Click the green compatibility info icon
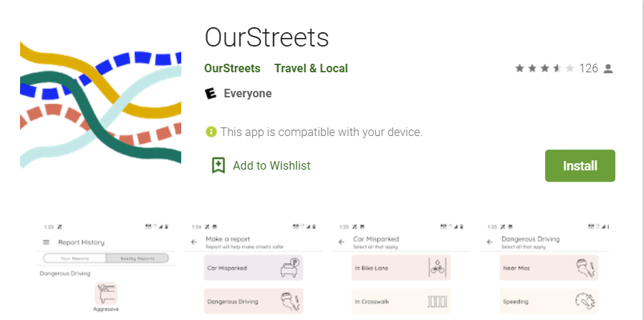644x320 pixels. (211, 132)
